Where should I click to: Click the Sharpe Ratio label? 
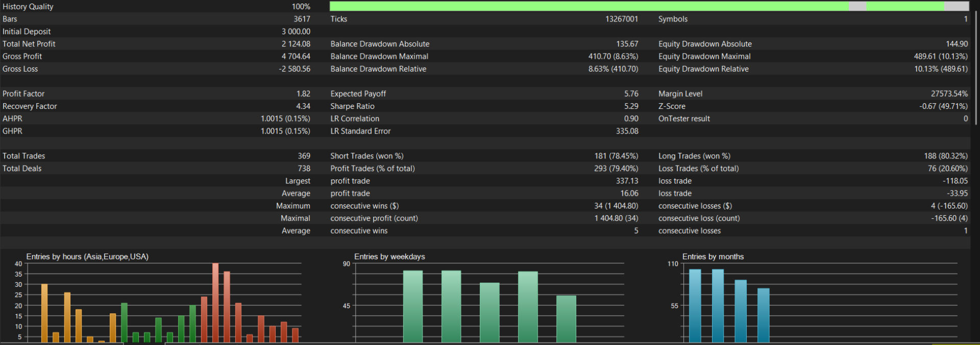tap(352, 106)
